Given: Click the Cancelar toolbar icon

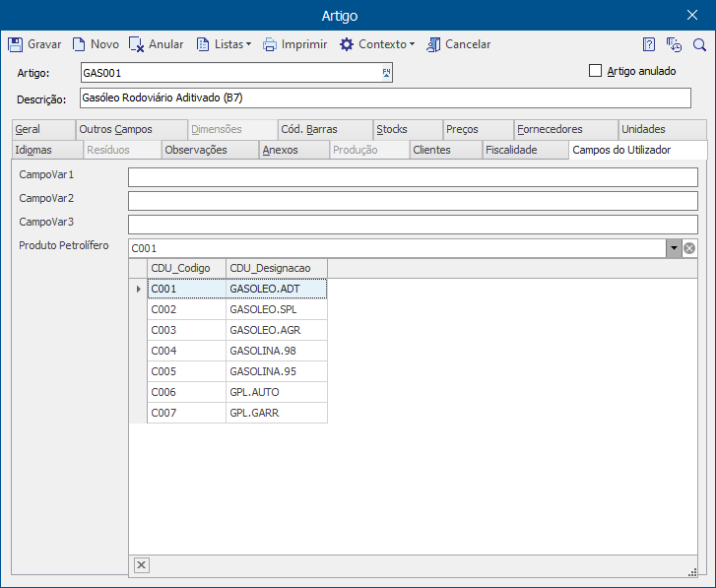Looking at the screenshot, I should click(x=433, y=44).
